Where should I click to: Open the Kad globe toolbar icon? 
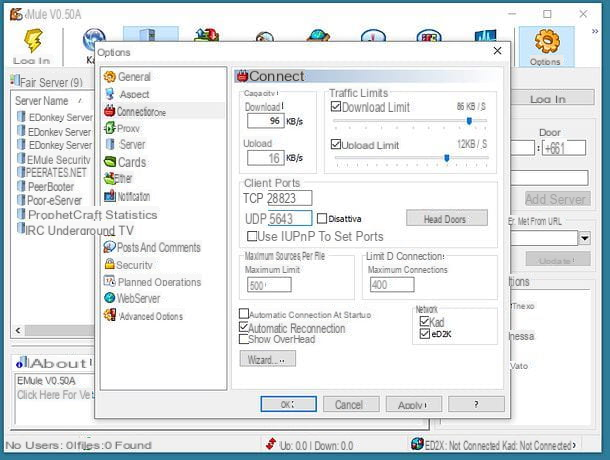tap(94, 39)
